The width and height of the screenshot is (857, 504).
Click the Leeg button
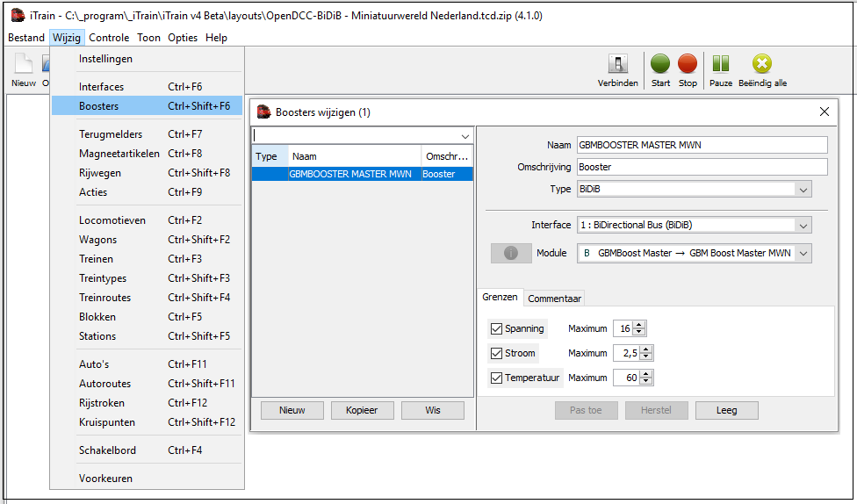[x=726, y=410]
